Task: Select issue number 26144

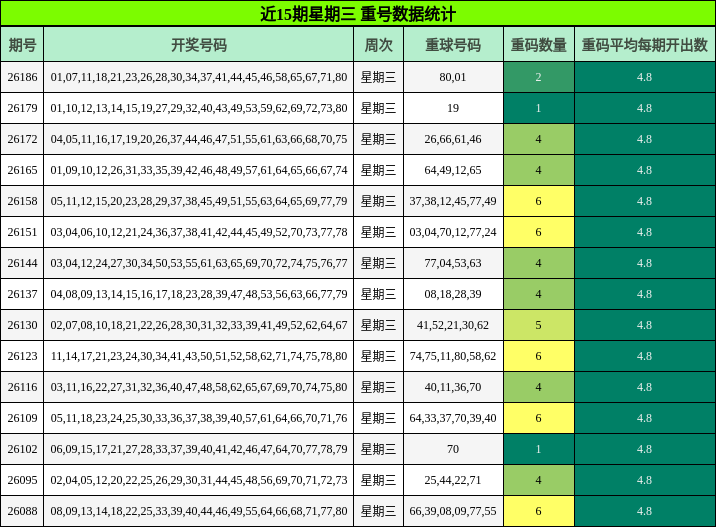Action: tap(22, 264)
